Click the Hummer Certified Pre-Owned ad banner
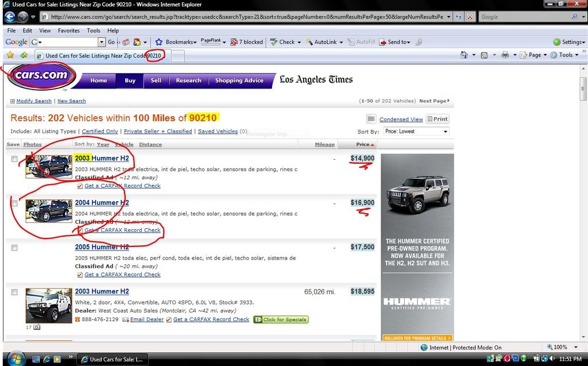 click(x=417, y=248)
